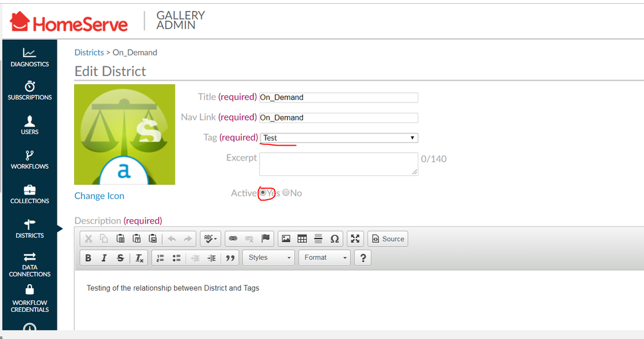Image resolution: width=644 pixels, height=339 pixels.
Task: Open the Format dropdown
Action: pyautogui.click(x=324, y=258)
